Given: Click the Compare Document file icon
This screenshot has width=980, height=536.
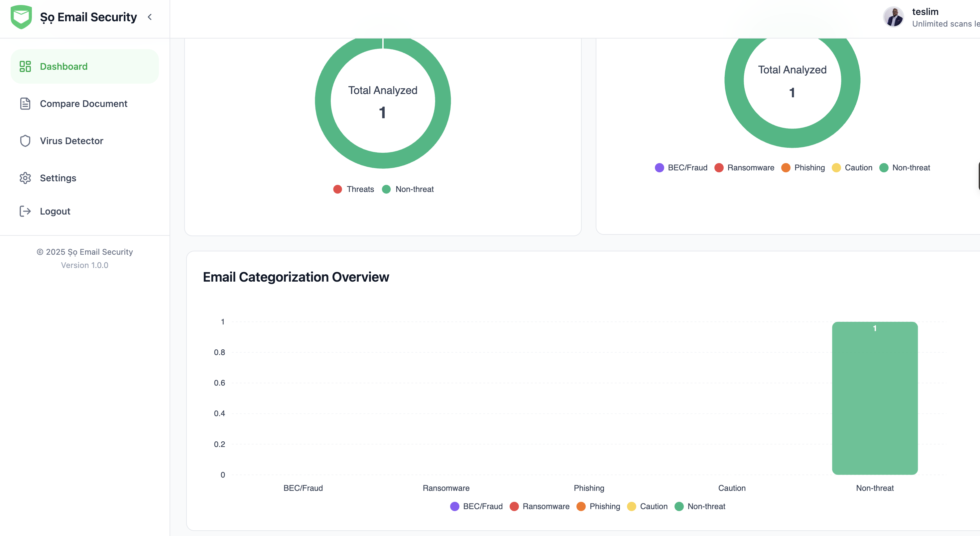Looking at the screenshot, I should pyautogui.click(x=25, y=104).
